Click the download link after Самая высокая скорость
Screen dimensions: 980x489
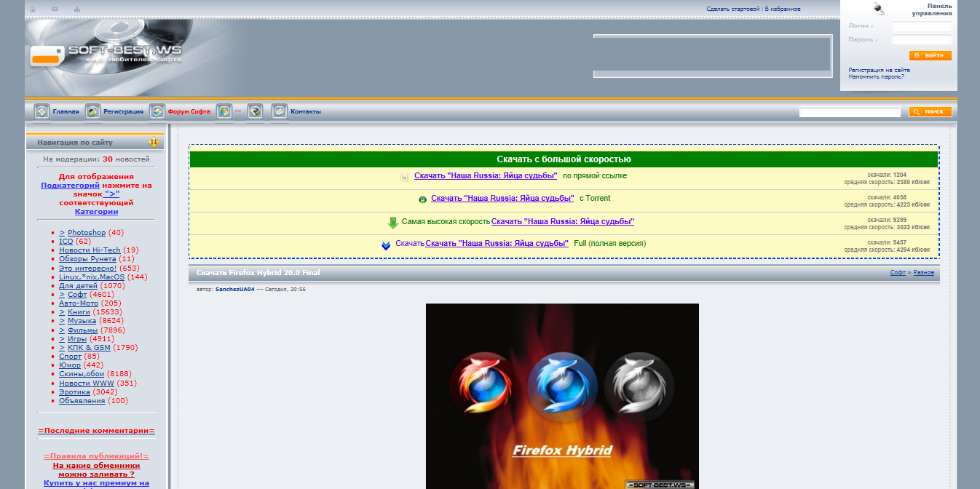tap(563, 221)
